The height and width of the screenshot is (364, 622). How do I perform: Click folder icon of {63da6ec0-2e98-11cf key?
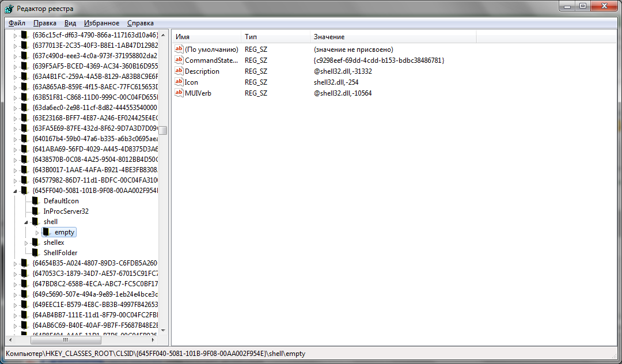[24, 108]
